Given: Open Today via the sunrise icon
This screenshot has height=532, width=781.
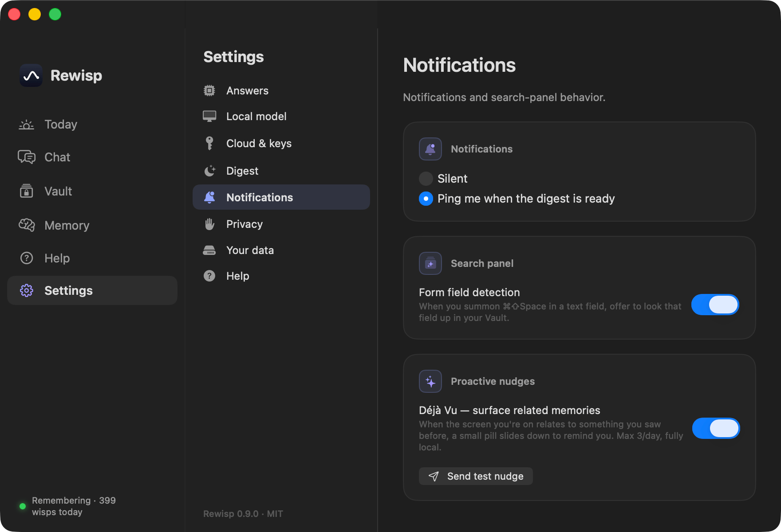Looking at the screenshot, I should pyautogui.click(x=26, y=125).
